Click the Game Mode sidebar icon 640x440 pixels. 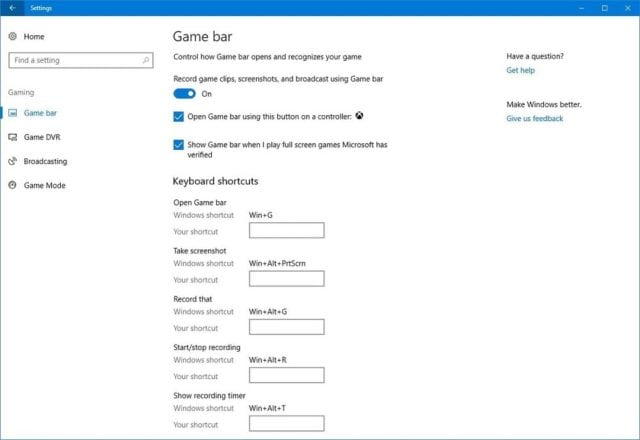coord(13,185)
